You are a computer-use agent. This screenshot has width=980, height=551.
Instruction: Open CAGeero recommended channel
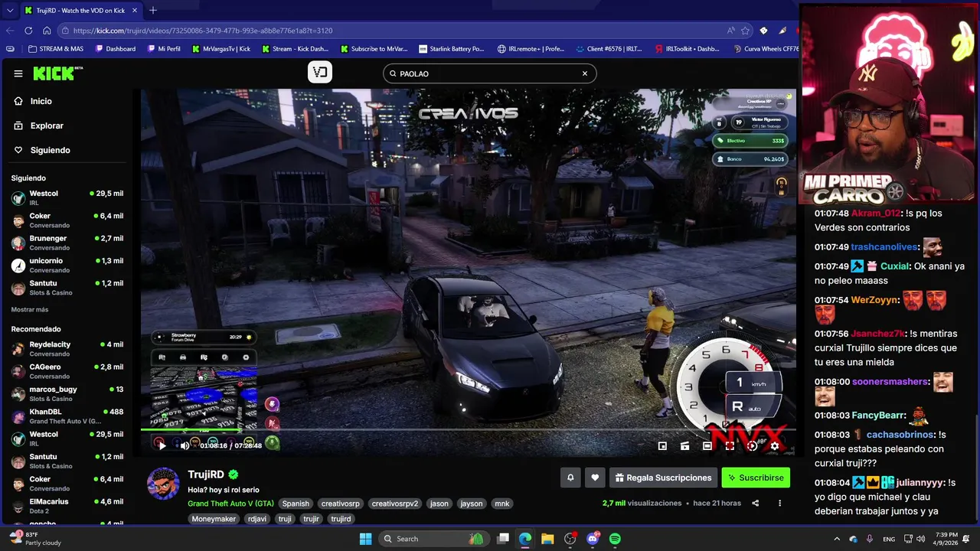coord(67,370)
